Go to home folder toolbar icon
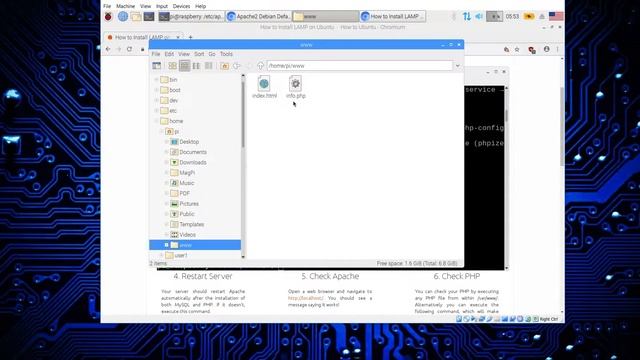Screen dimensions: 640x360 click(x=224, y=66)
